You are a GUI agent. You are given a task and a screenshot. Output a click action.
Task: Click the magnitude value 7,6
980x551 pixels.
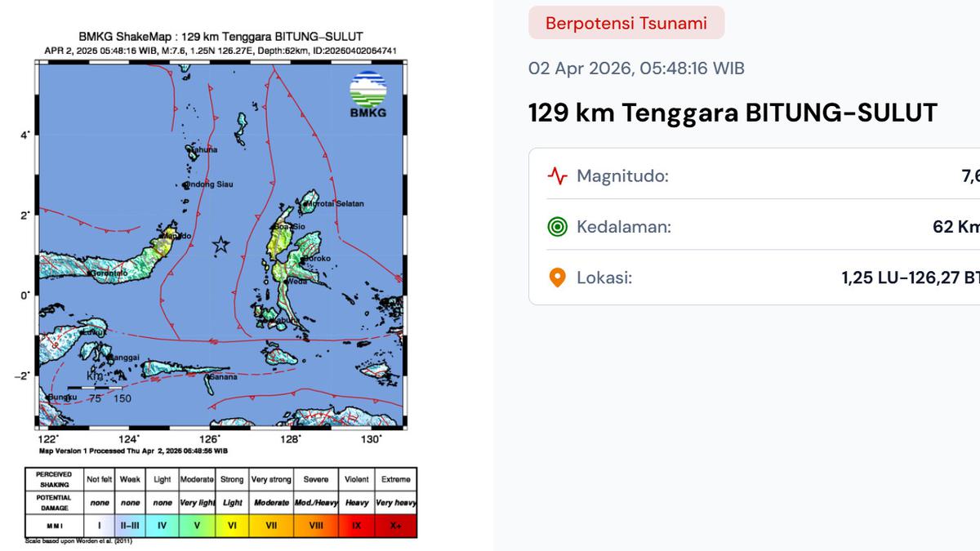972,176
